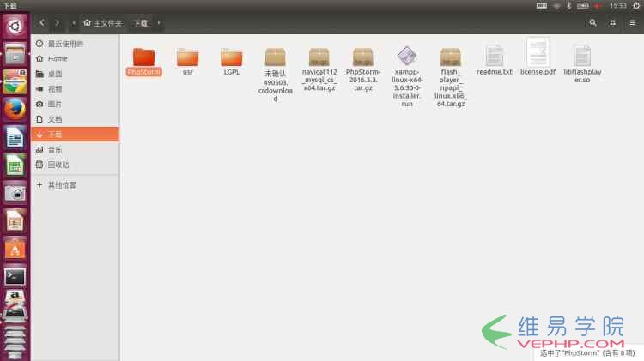Screen dimensions: 644x361
Task: Open the Ubuntu Dash search launcher
Action: coord(15,27)
